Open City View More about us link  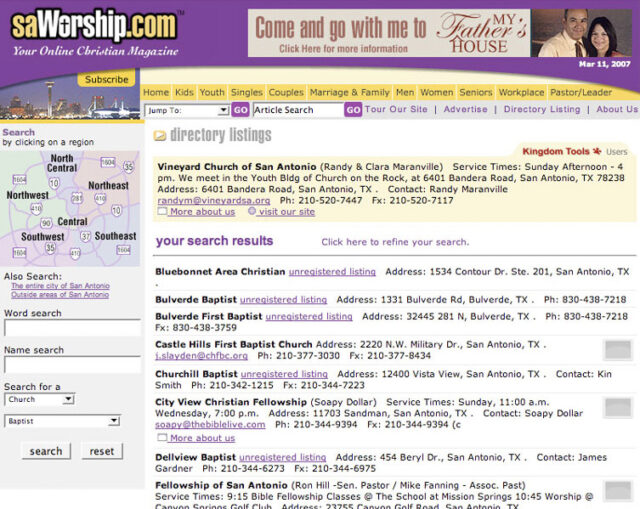pyautogui.click(x=202, y=438)
